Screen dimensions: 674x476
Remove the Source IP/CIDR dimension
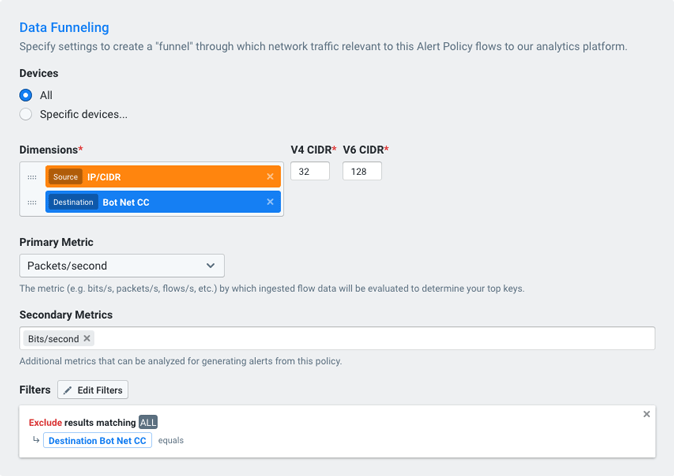[x=270, y=177]
